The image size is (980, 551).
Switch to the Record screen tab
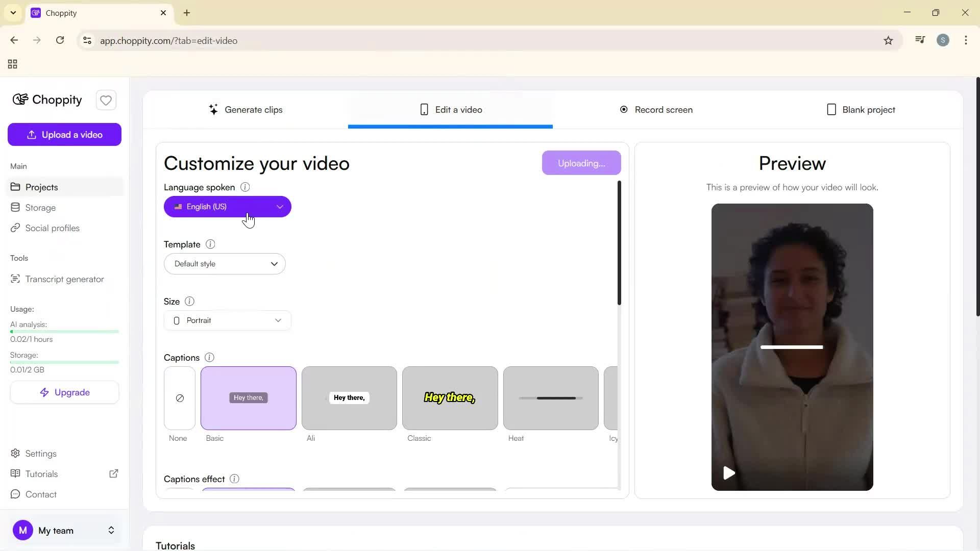point(656,109)
